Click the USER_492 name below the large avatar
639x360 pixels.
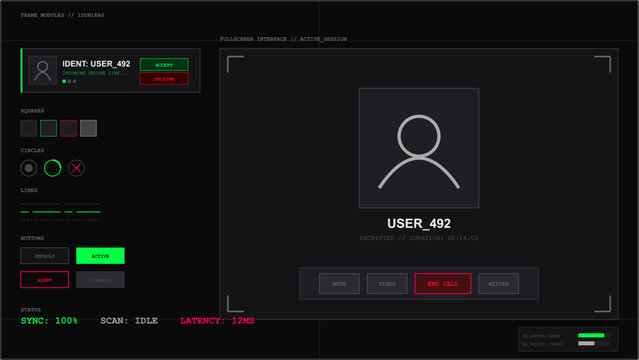tap(419, 223)
